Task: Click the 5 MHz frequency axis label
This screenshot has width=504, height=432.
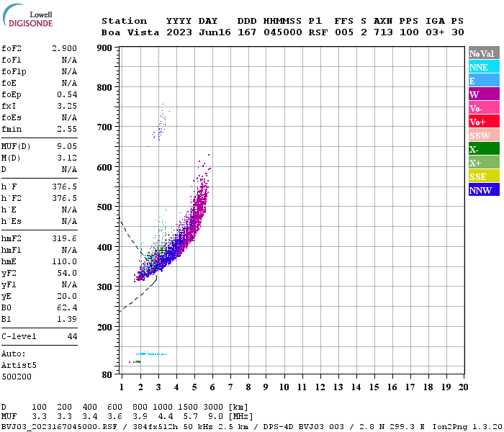Action: [x=194, y=387]
